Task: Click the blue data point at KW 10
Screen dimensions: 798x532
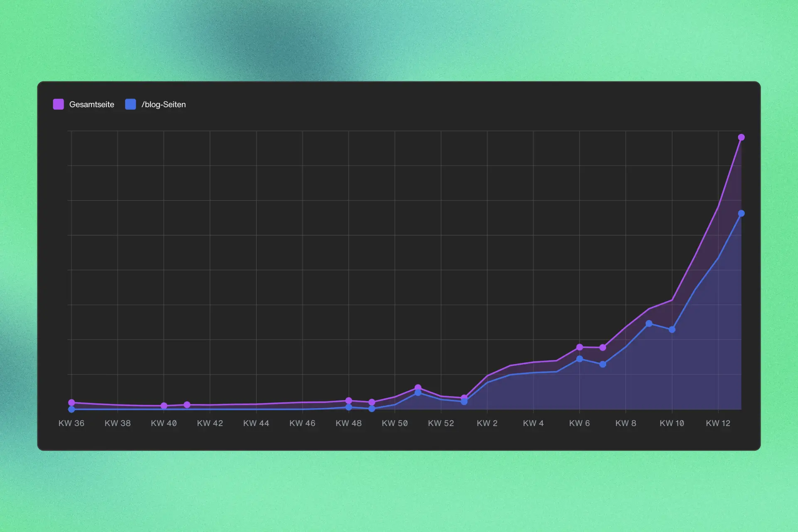Action: tap(672, 330)
